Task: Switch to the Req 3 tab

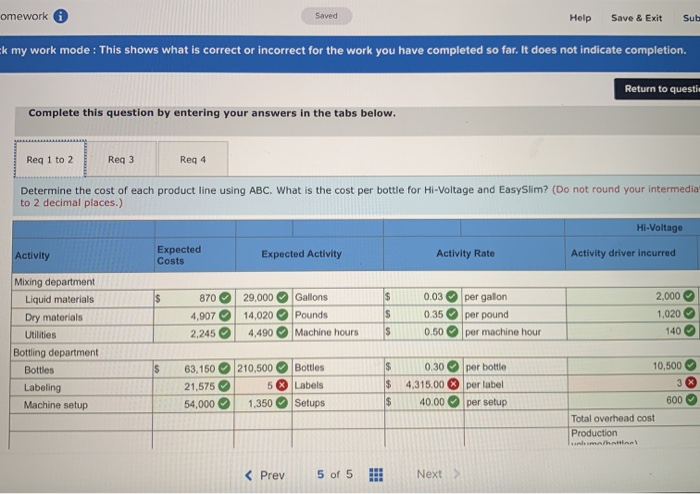Action: pyautogui.click(x=121, y=159)
